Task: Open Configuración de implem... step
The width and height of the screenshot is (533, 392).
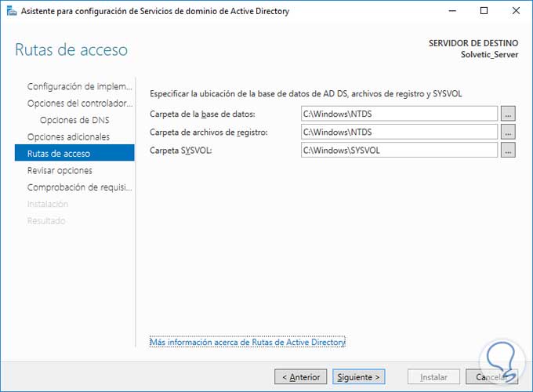Action: click(79, 86)
